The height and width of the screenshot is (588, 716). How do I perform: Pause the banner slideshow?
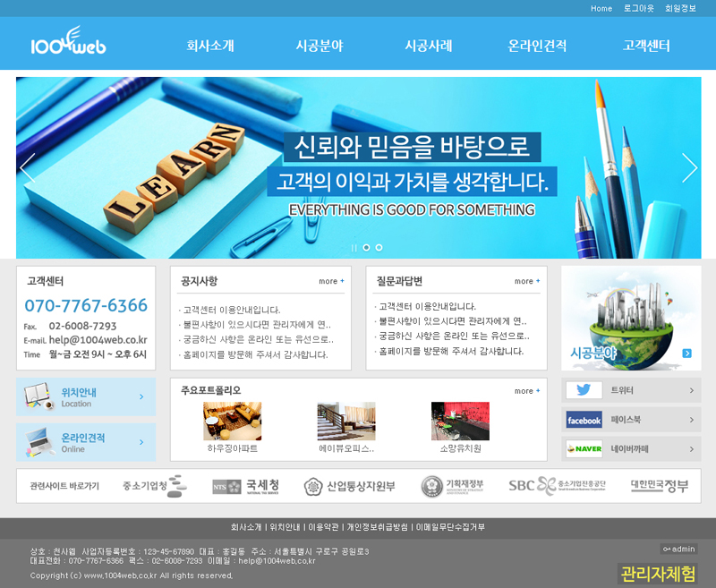click(x=354, y=248)
